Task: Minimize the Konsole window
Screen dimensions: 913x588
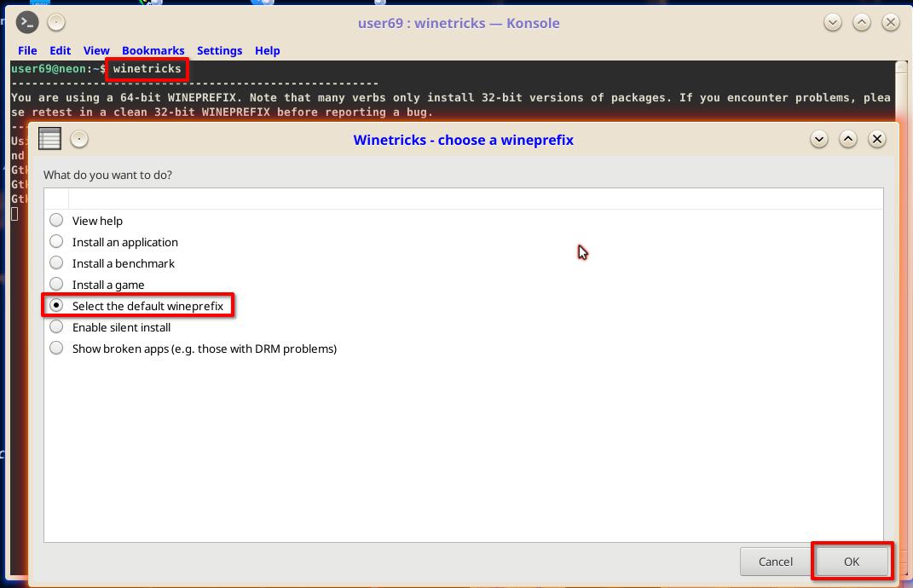Action: click(833, 23)
